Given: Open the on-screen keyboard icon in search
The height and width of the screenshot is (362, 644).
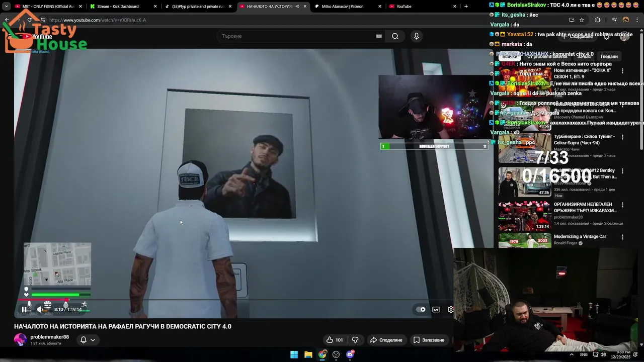Looking at the screenshot, I should click(x=379, y=36).
